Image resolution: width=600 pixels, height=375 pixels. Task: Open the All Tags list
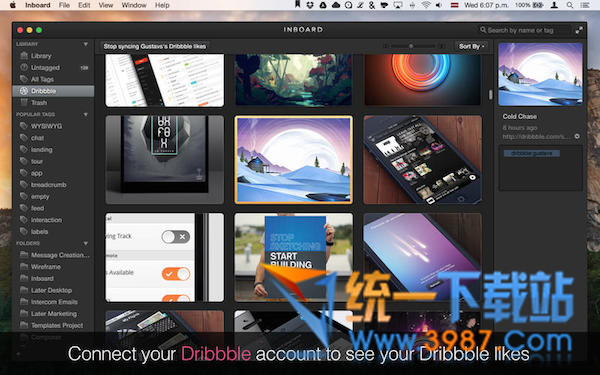(x=53, y=79)
